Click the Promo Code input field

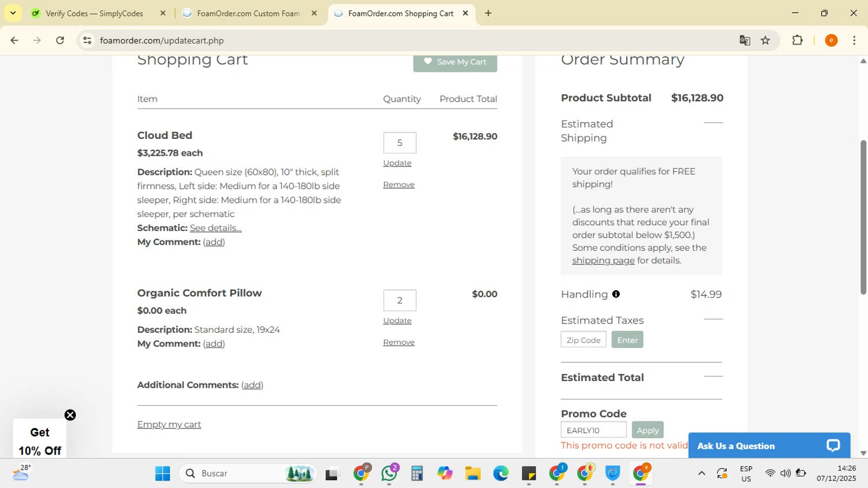click(594, 430)
